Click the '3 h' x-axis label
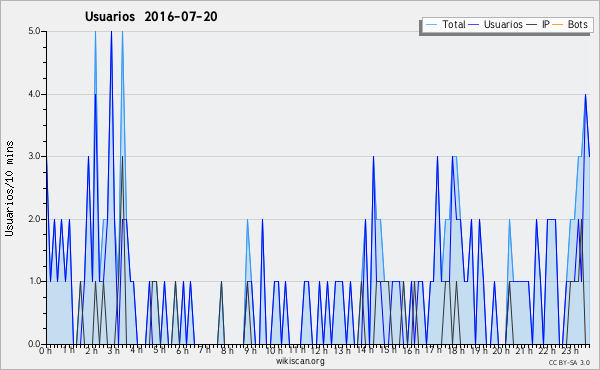 (114, 350)
